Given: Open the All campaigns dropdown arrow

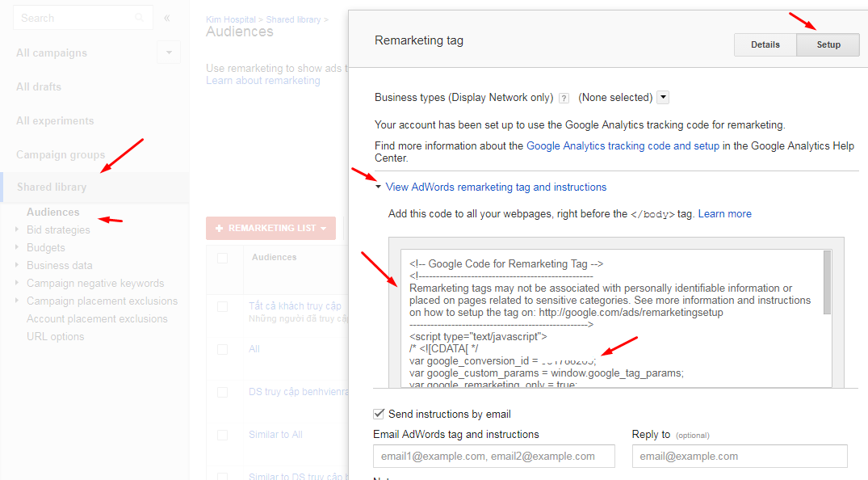Looking at the screenshot, I should coord(168,53).
